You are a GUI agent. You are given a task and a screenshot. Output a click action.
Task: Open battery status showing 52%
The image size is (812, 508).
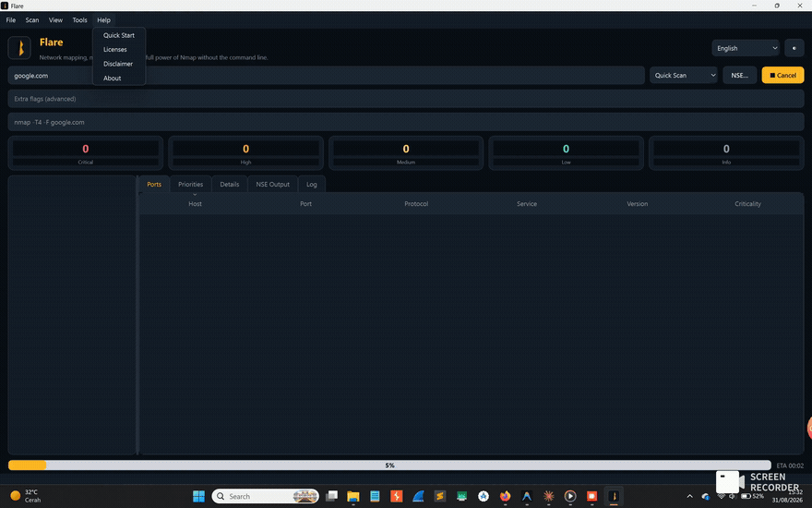(x=752, y=496)
